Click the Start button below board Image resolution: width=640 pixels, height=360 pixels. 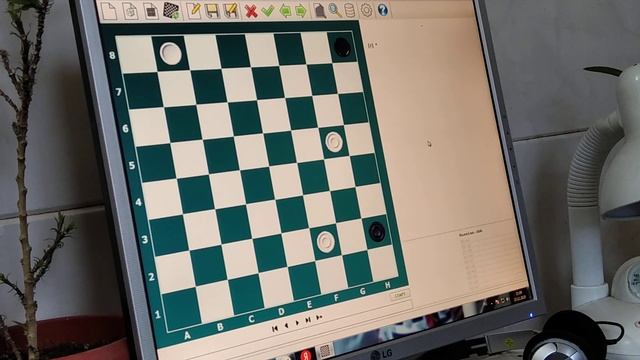click(400, 295)
